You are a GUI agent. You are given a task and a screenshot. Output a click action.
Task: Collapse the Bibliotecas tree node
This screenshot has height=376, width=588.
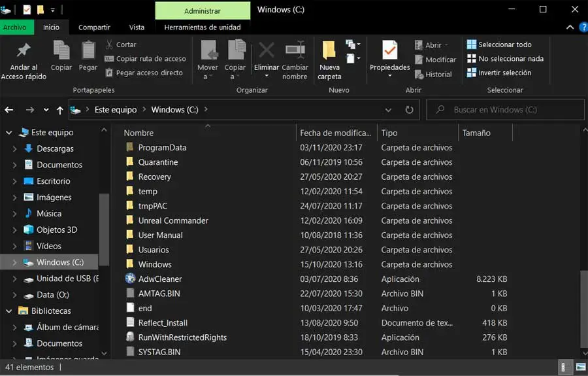[9, 311]
